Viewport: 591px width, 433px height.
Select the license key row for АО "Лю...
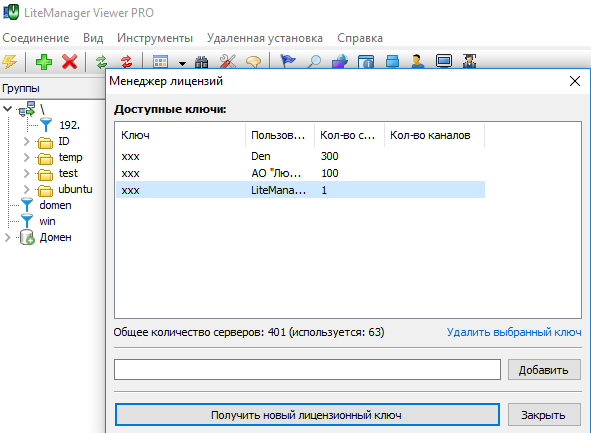click(300, 173)
